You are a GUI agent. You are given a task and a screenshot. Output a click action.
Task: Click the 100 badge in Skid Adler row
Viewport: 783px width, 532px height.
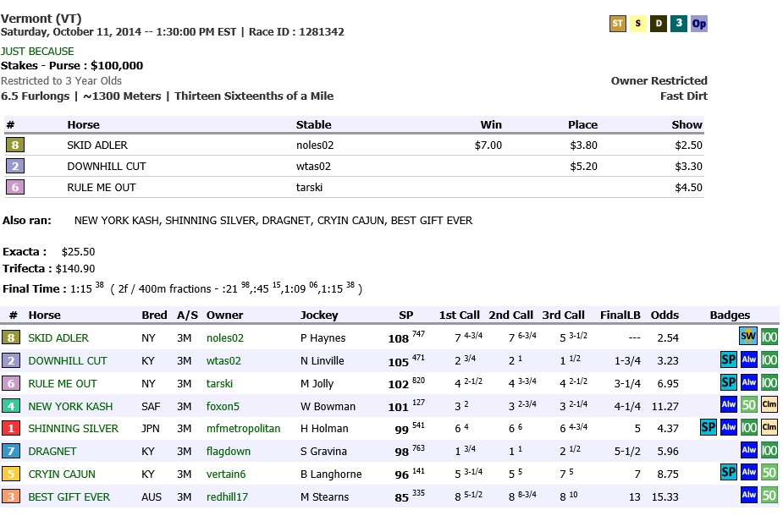(x=769, y=337)
